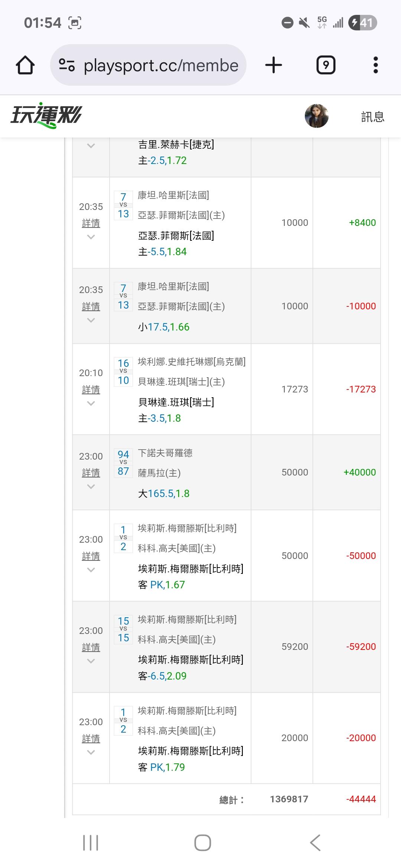Viewport: 401px width, 868px height.
Task: Expand chevron under the 20:10 match row
Action: point(91,404)
